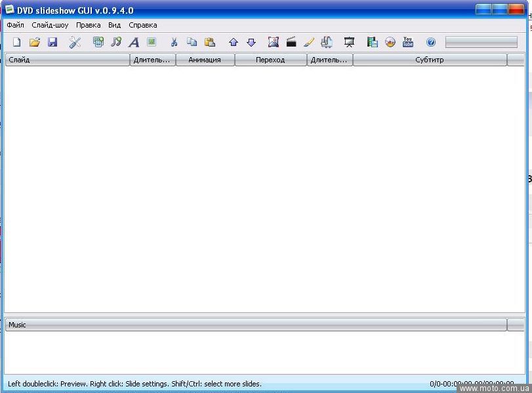The width and height of the screenshot is (532, 393).
Task: Select the paintbrush tool icon
Action: click(x=309, y=42)
